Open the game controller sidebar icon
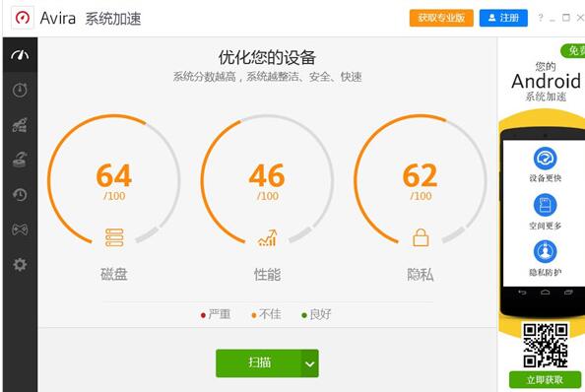The height and width of the screenshot is (392, 585). [20, 229]
